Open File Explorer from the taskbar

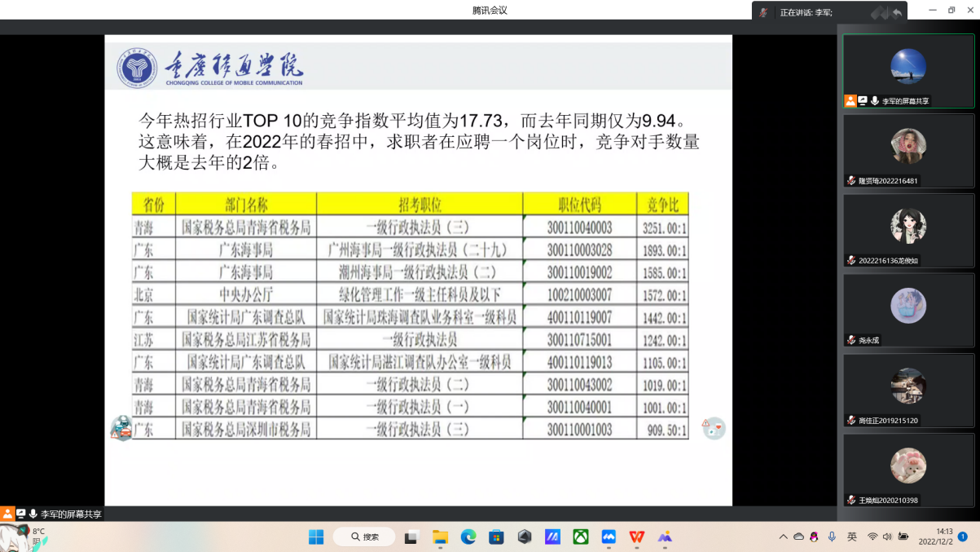[x=440, y=537]
